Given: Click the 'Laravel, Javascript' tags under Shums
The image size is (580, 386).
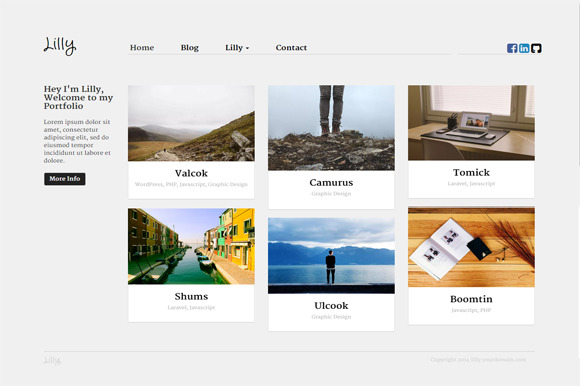Looking at the screenshot, I should pos(191,307).
